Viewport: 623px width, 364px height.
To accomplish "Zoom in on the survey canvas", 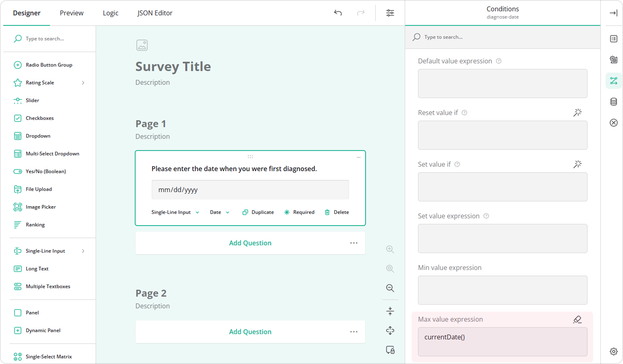I will [390, 249].
